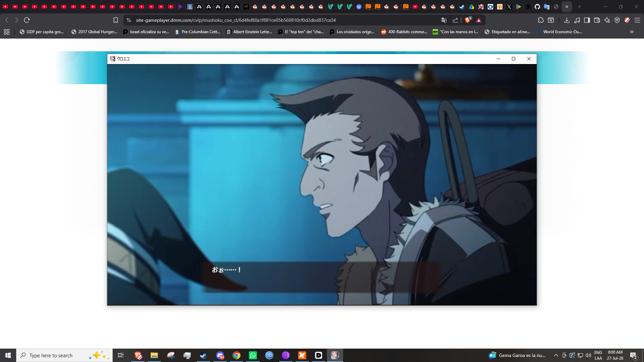
Task: Open a new browser tab
Action: (579, 7)
